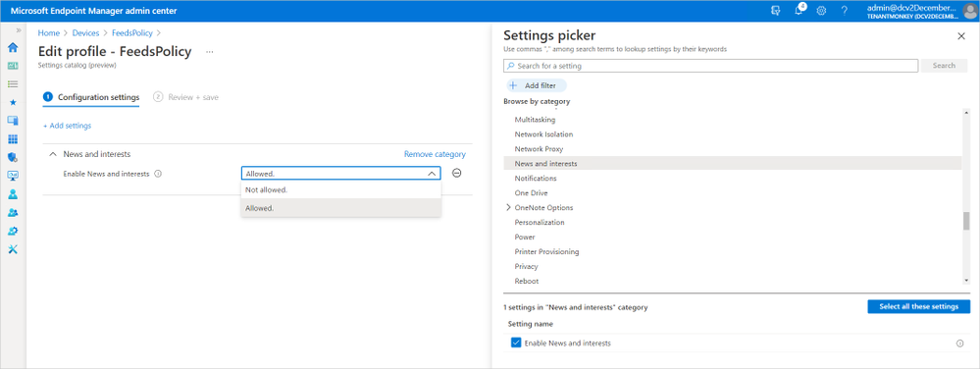Open Tenant administration gear icon

coord(13,231)
